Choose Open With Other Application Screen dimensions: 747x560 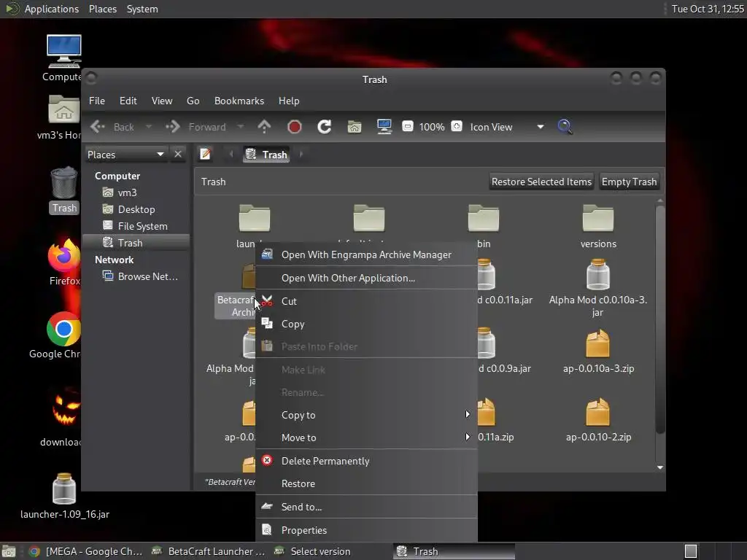tap(367, 278)
